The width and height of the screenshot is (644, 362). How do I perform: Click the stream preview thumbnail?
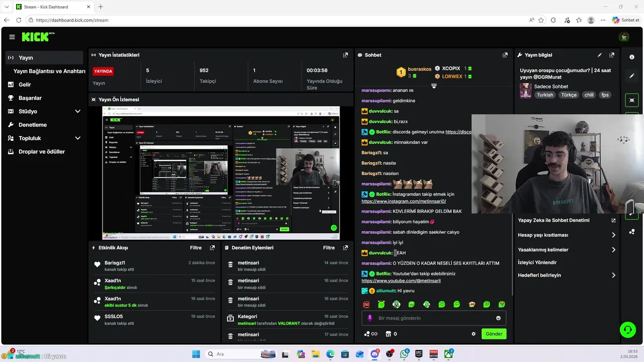221,173
